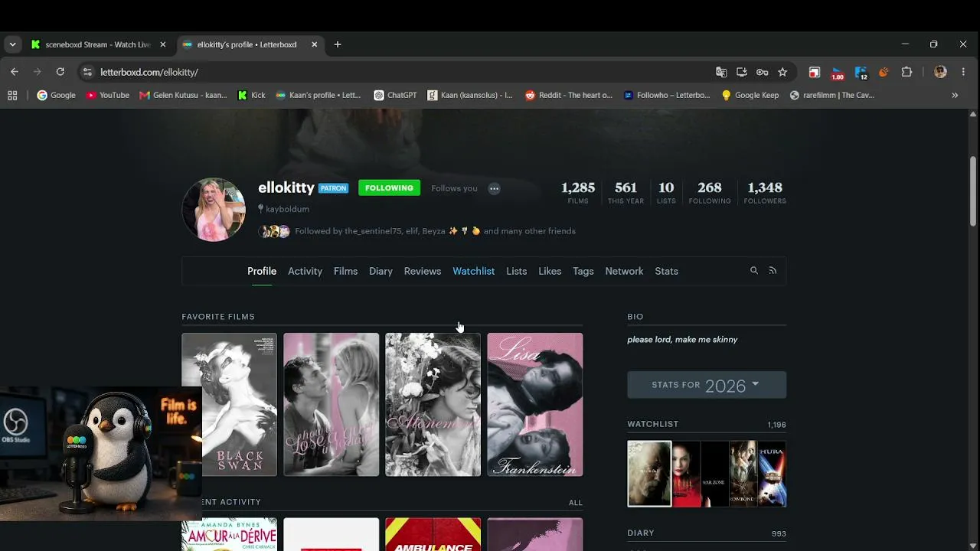This screenshot has width=980, height=551.
Task: Expand the Stats for 2026 year dropdown
Action: [x=707, y=385]
